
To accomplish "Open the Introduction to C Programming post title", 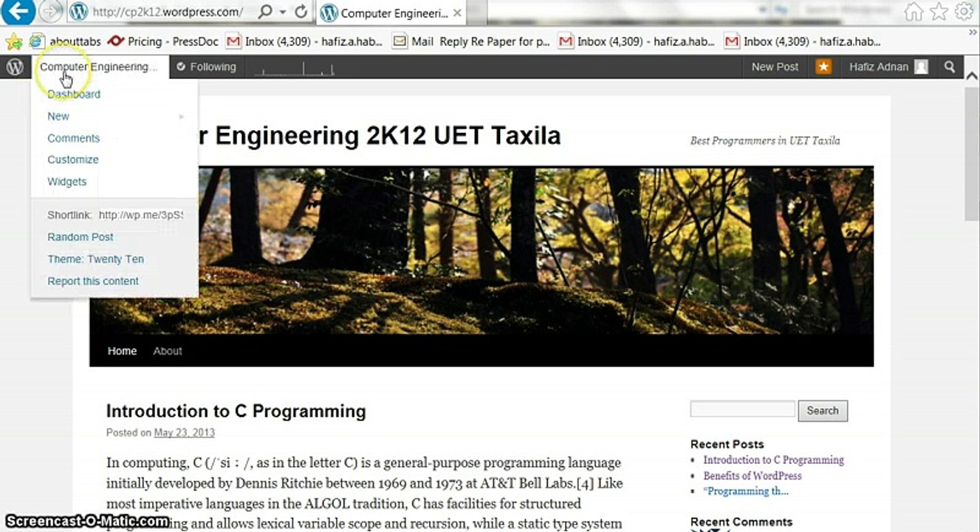I will point(236,411).
